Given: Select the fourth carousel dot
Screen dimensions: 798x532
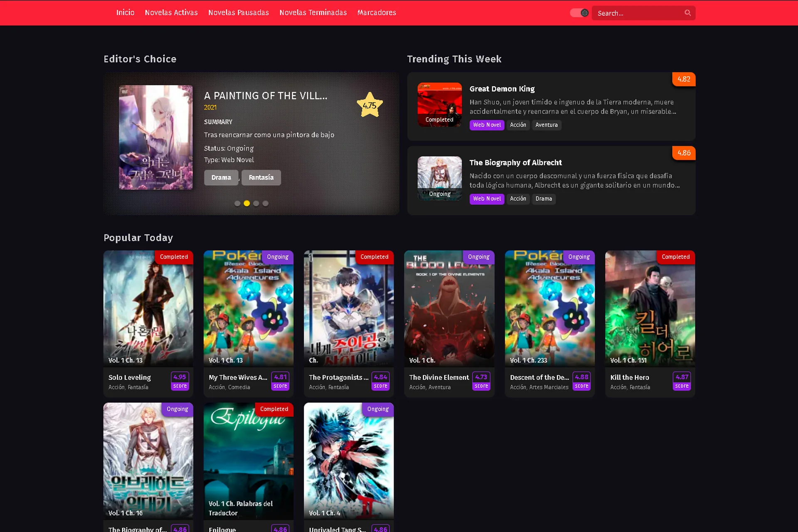Looking at the screenshot, I should 266,203.
